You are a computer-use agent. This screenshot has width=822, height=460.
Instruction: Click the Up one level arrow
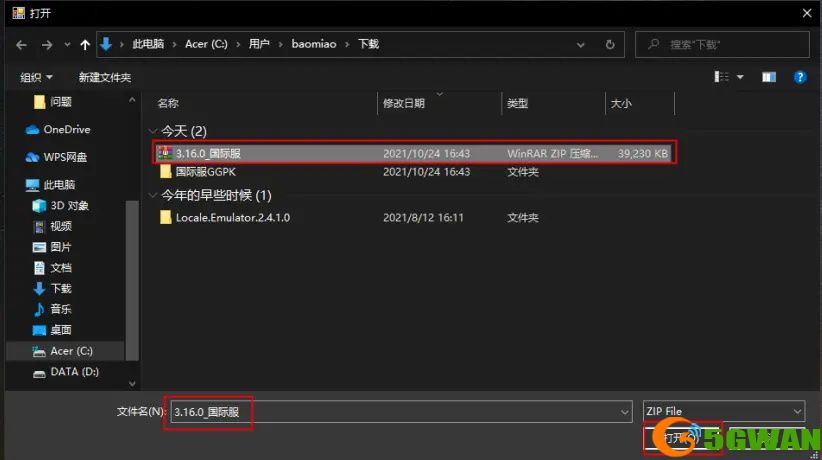coord(85,45)
